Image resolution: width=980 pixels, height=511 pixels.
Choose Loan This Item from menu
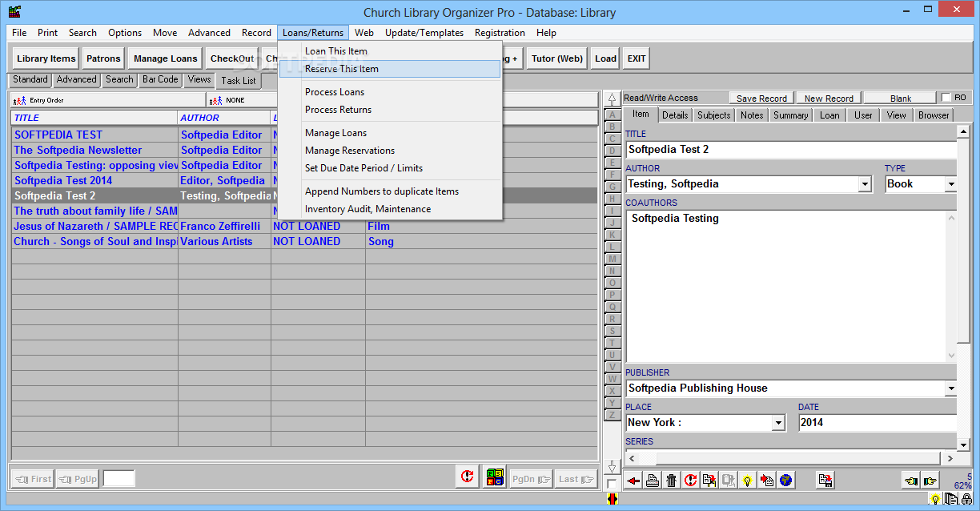(x=391, y=51)
